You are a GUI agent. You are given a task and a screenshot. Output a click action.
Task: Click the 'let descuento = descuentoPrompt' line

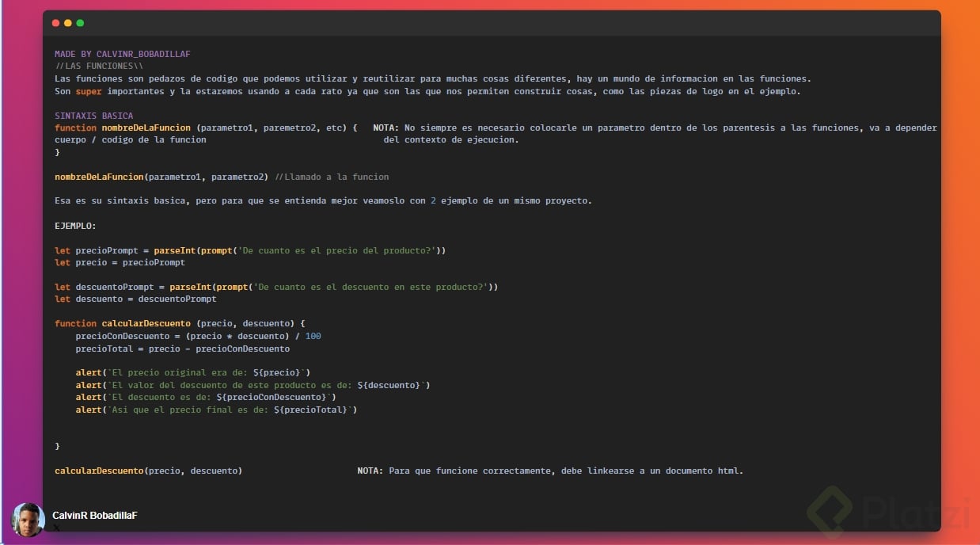pyautogui.click(x=135, y=299)
